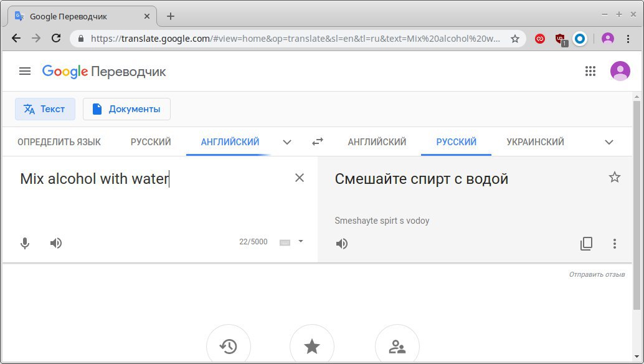Click the scrollbar down arrow
This screenshot has width=644, height=364.
coord(637,356)
